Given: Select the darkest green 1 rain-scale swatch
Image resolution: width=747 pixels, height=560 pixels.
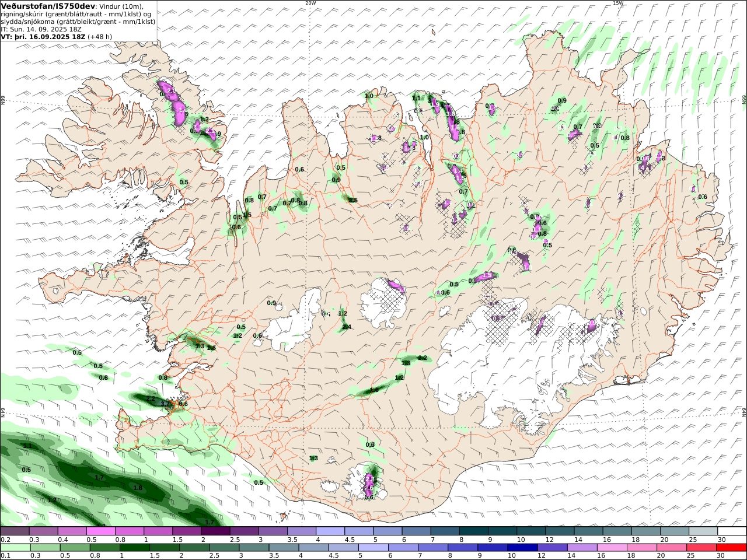Looking at the screenshot, I should tap(134, 548).
